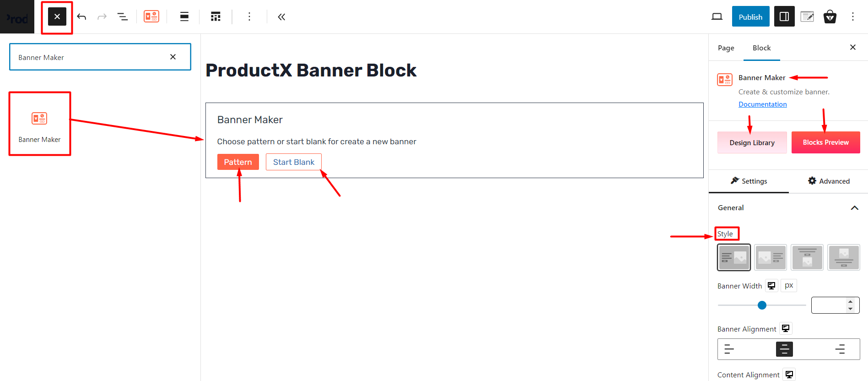Insert the Banner Maker block
Image resolution: width=868 pixels, height=381 pixels.
pos(40,124)
